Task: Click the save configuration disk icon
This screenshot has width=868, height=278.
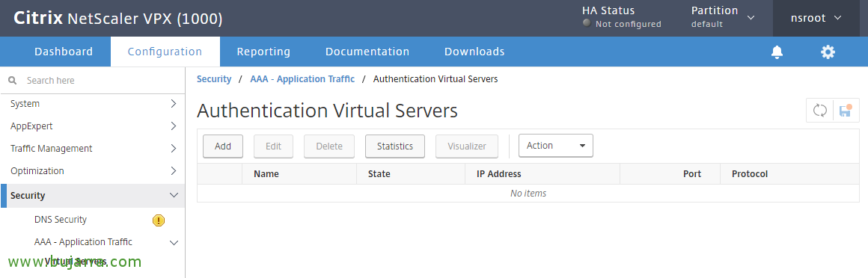Action: 846,110
